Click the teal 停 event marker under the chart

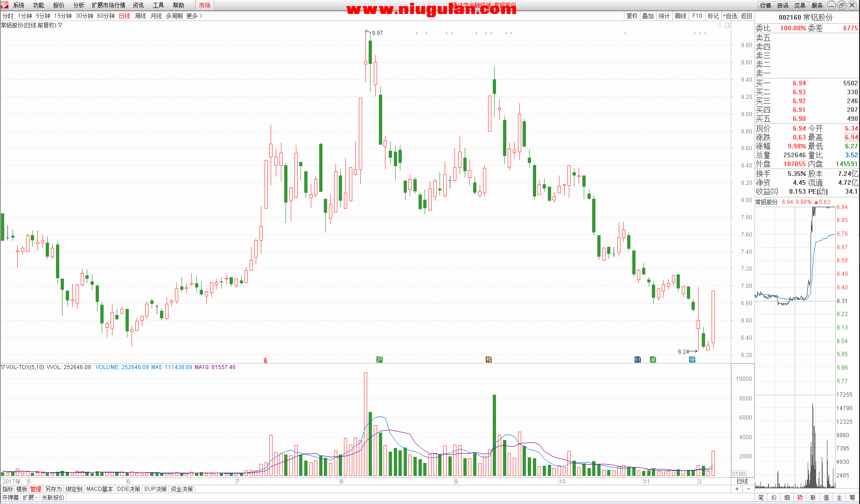(x=692, y=359)
